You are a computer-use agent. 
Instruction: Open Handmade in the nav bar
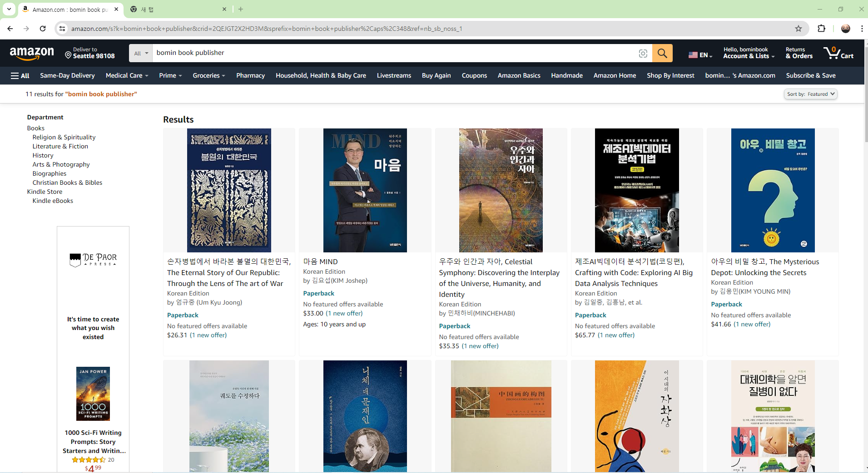click(x=567, y=76)
